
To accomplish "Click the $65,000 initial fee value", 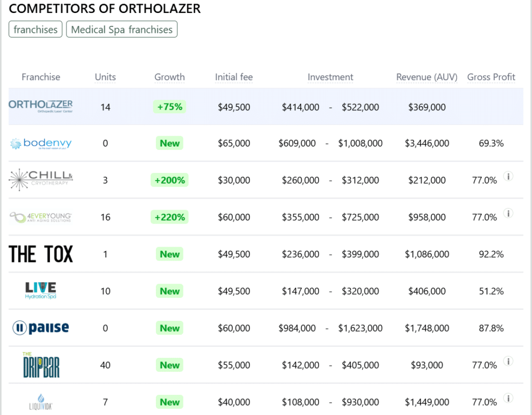I will pyautogui.click(x=234, y=144).
